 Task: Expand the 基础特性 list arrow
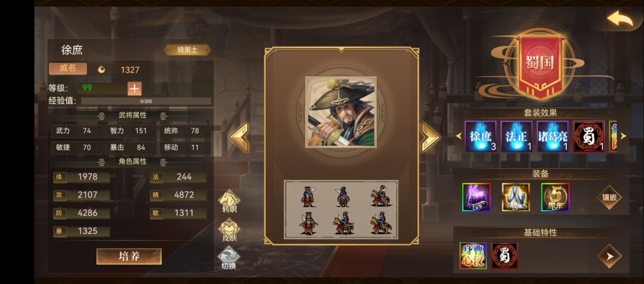pos(609,256)
